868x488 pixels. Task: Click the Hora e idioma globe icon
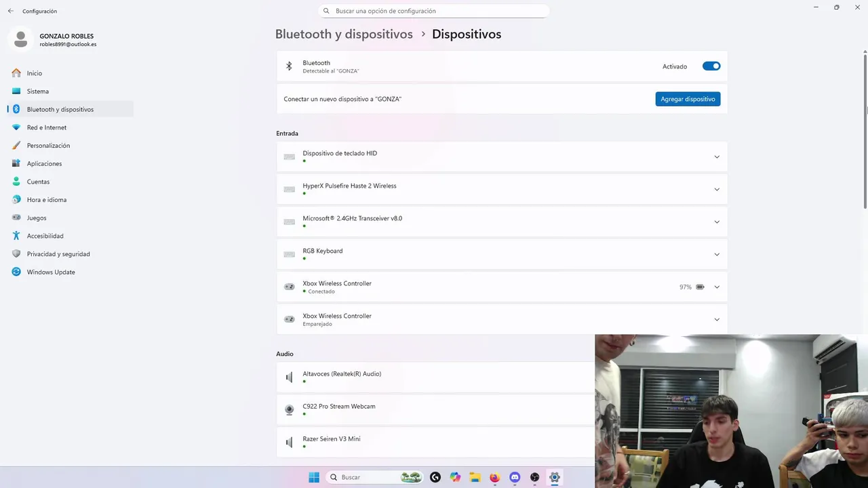[16, 199]
